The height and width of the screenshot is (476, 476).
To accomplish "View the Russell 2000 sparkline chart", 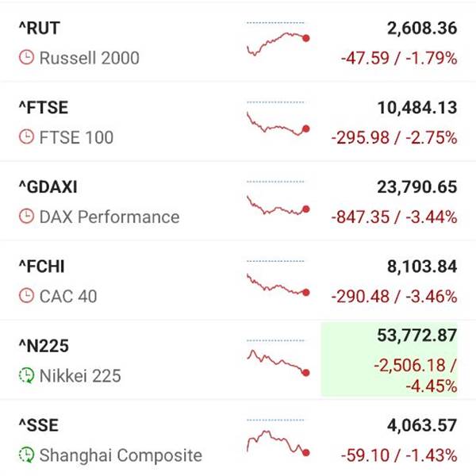I will click(x=277, y=41).
